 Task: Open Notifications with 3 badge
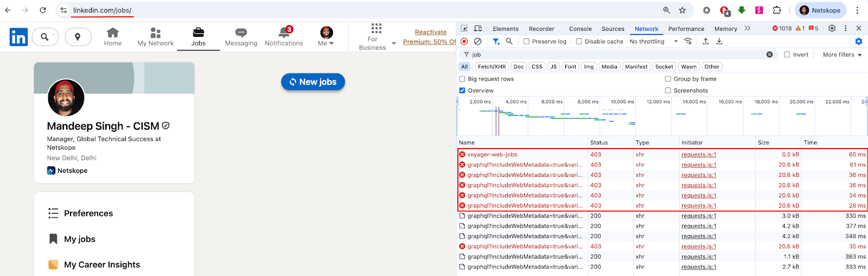[284, 37]
